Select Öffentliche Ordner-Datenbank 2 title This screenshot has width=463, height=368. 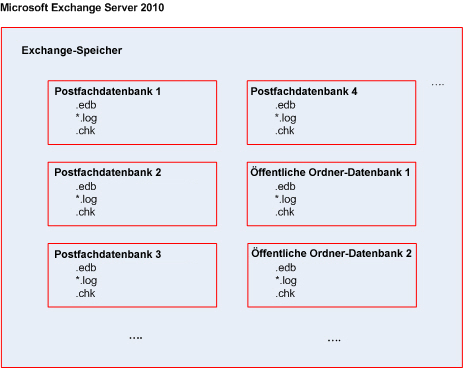(x=331, y=253)
